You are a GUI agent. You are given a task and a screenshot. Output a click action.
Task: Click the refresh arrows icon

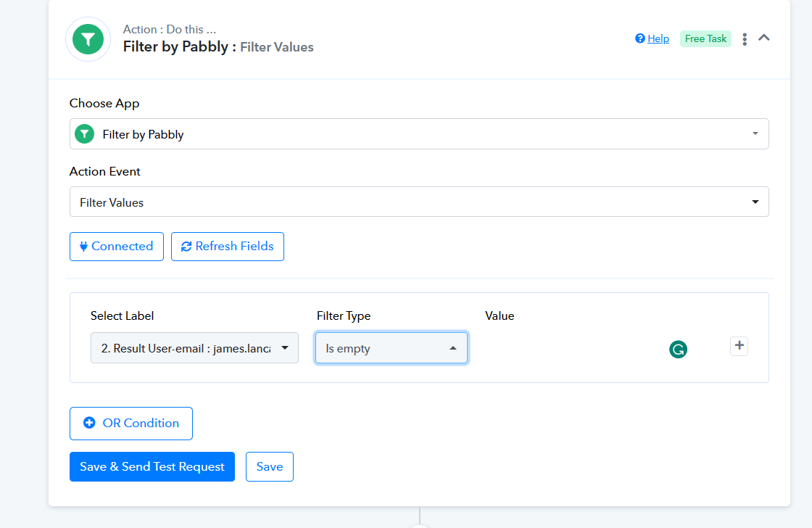tap(186, 247)
